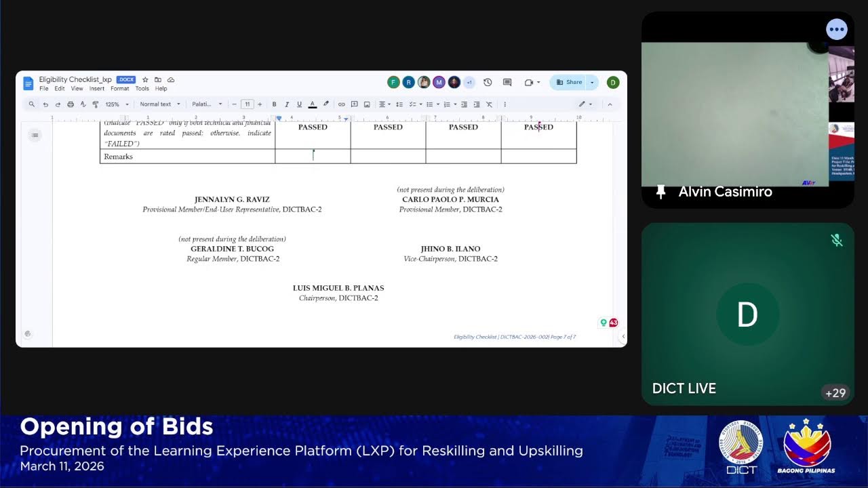Click the move-to-folder icon
This screenshot has height=488, width=868.
[x=158, y=80]
